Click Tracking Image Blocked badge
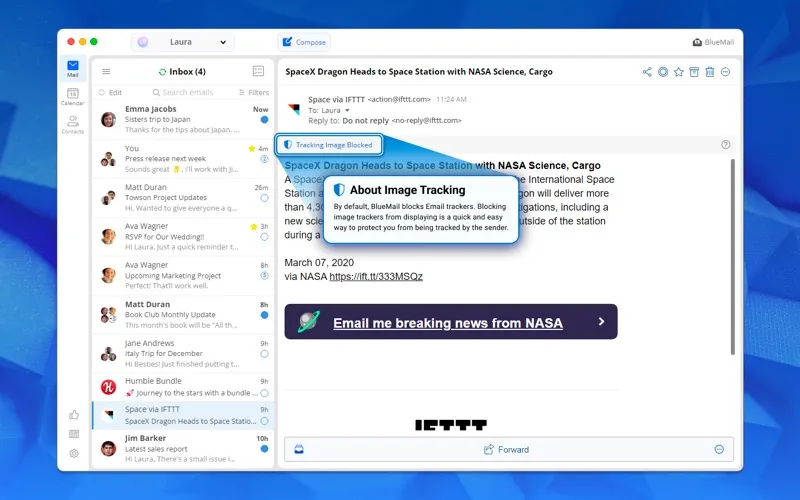Screen dimensions: 800x500 tap(329, 145)
